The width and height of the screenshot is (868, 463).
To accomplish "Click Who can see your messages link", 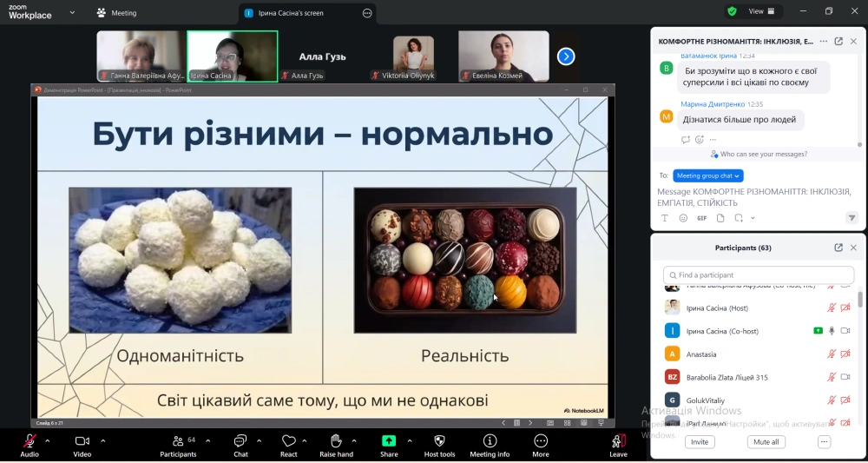I will 759,154.
